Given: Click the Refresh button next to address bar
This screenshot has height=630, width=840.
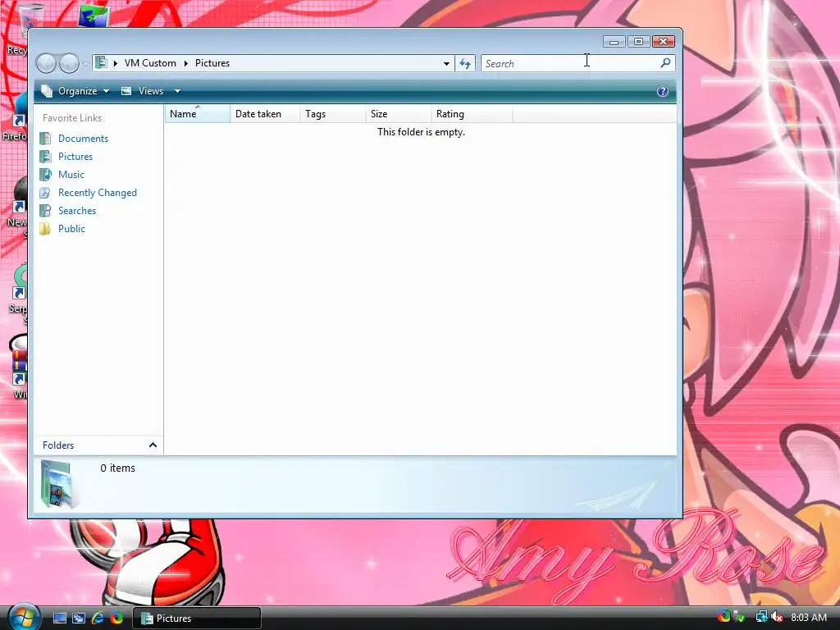Looking at the screenshot, I should coord(465,63).
